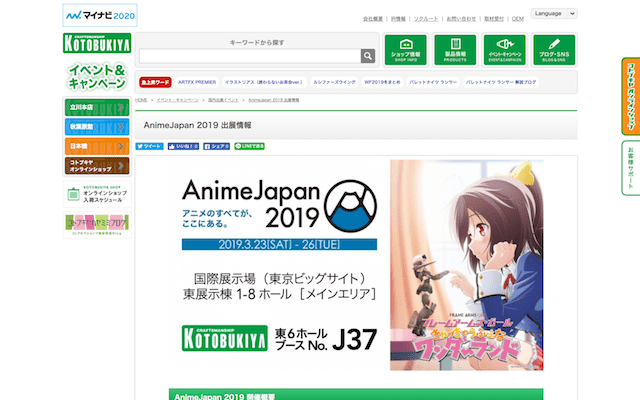Click the 急上昇ワード red label
Viewport: 640px width, 400px height.
pos(155,82)
